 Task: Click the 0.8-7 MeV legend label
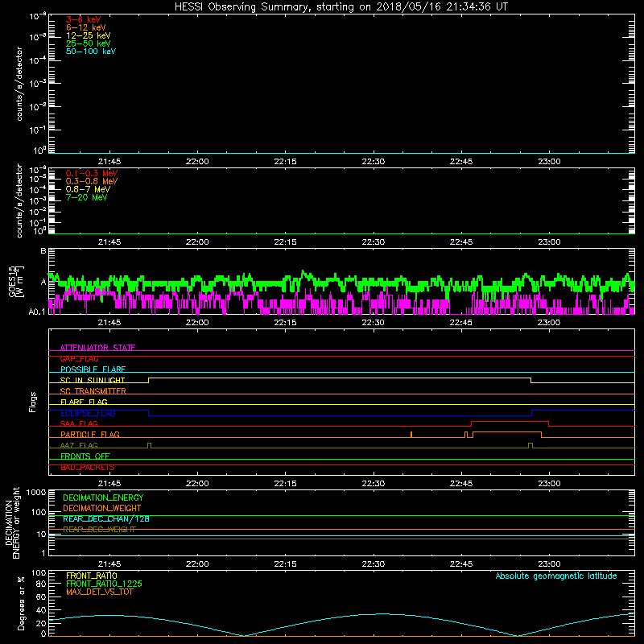(88, 189)
